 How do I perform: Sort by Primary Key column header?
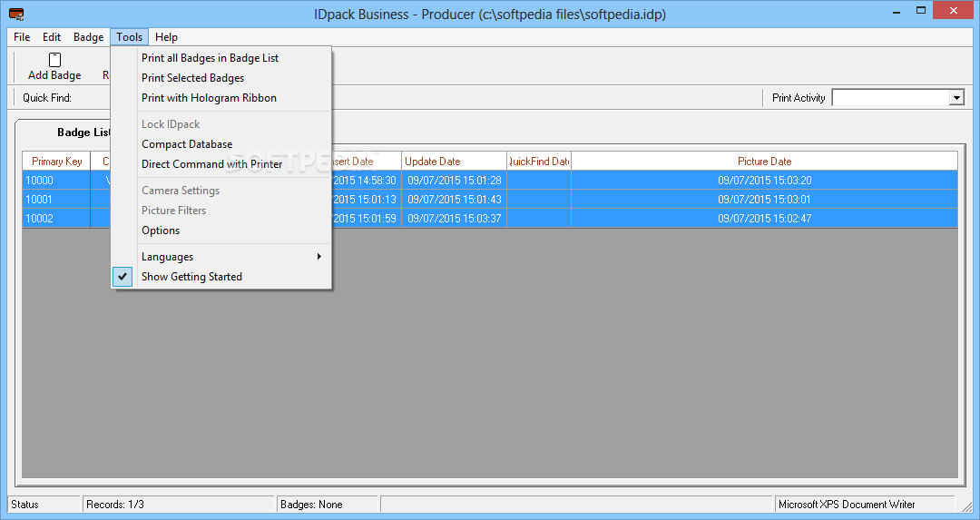[57, 162]
